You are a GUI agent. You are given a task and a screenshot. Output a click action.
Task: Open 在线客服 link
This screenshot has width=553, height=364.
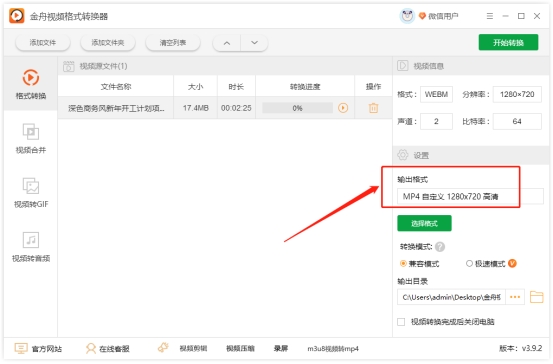114,349
